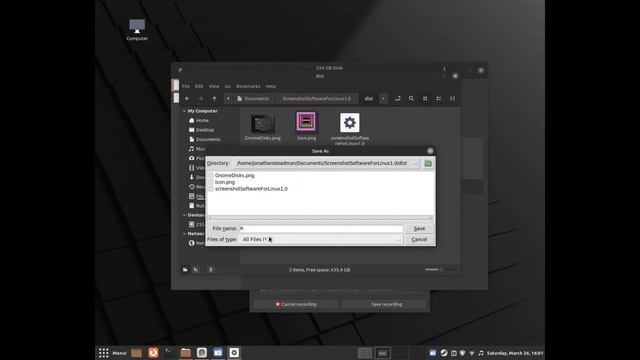Image resolution: width=640 pixels, height=360 pixels.
Task: Select the screenshotSoftwareForLinux1.0 executable icon
Action: tap(350, 123)
